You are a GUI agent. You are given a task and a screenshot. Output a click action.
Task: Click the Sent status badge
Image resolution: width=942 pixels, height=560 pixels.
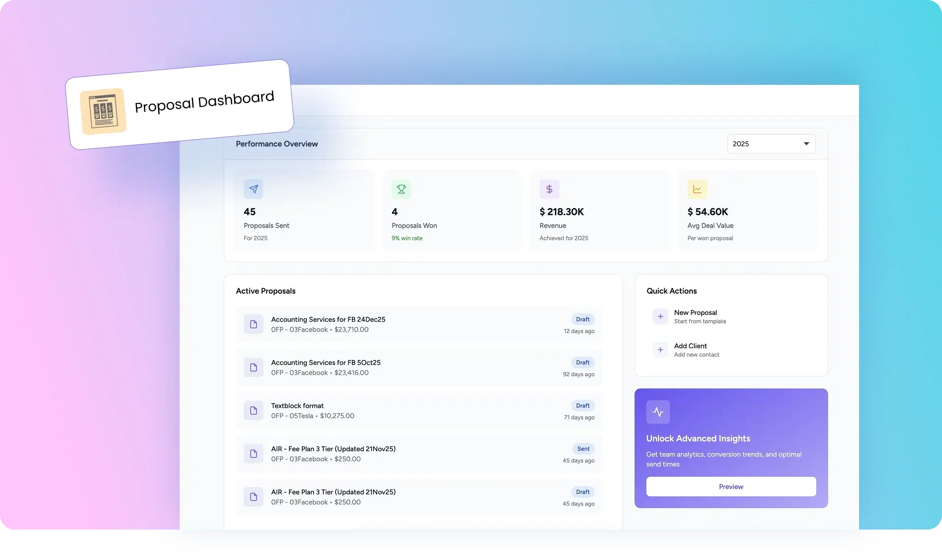[583, 449]
